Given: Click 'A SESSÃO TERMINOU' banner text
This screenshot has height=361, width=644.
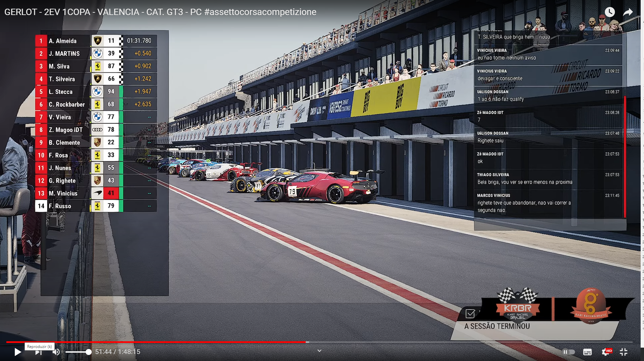Looking at the screenshot, I should pyautogui.click(x=497, y=326).
